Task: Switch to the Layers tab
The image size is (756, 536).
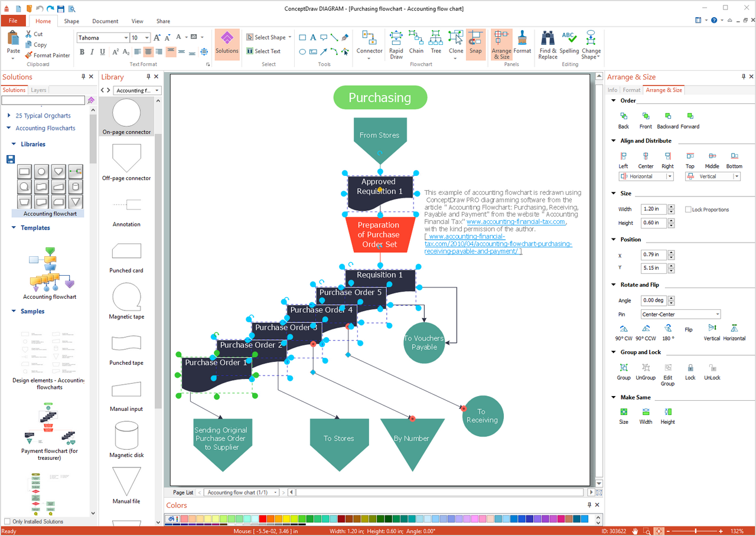Action: [x=38, y=90]
